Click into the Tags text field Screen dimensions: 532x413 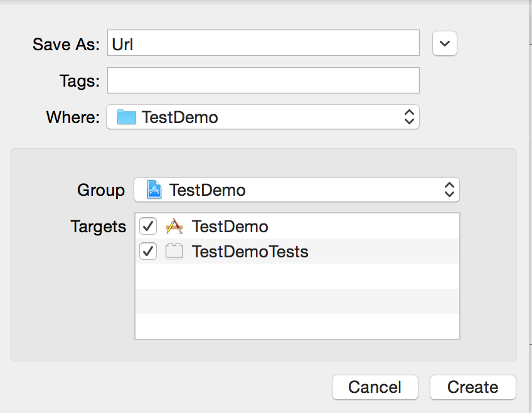(263, 80)
